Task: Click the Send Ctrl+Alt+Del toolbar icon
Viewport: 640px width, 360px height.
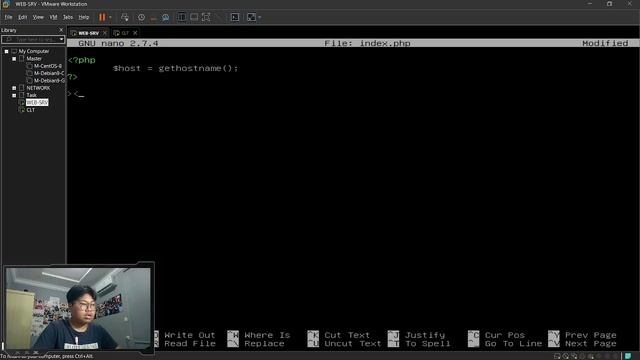Action: 125,17
